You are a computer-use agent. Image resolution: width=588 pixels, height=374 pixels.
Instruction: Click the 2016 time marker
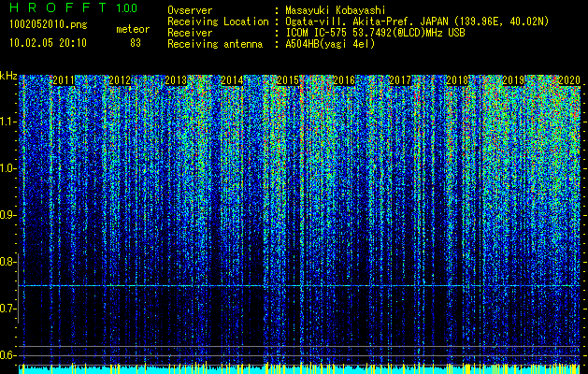pyautogui.click(x=344, y=80)
